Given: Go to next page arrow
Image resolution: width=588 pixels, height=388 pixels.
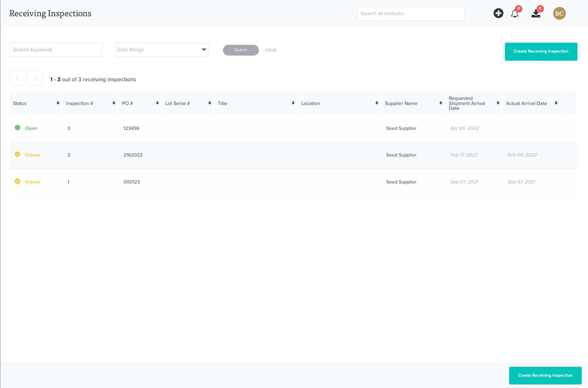Looking at the screenshot, I should 35,79.
